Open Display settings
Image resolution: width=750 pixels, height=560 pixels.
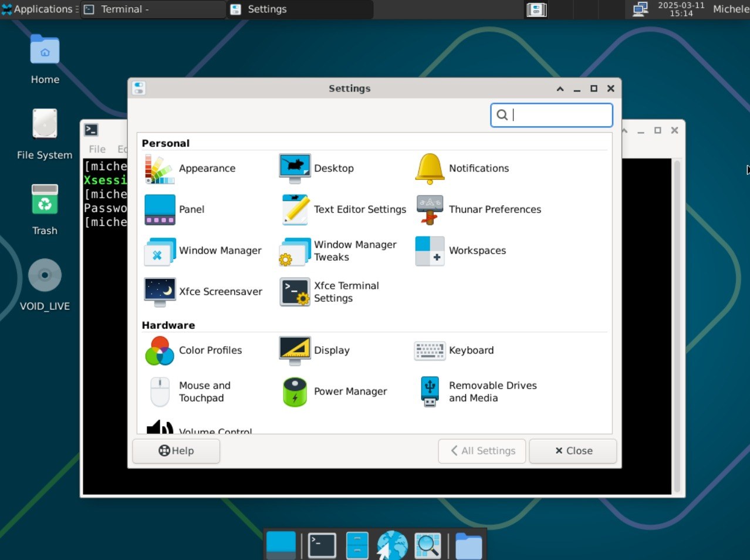pyautogui.click(x=315, y=350)
